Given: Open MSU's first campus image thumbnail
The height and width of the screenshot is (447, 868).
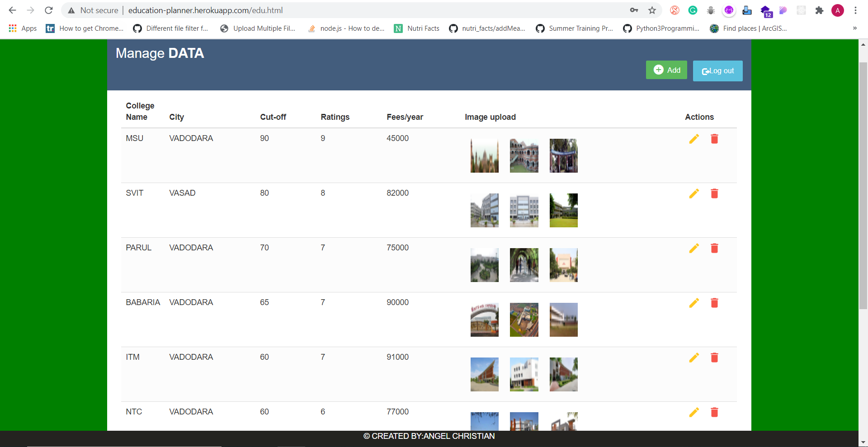Looking at the screenshot, I should pyautogui.click(x=484, y=155).
